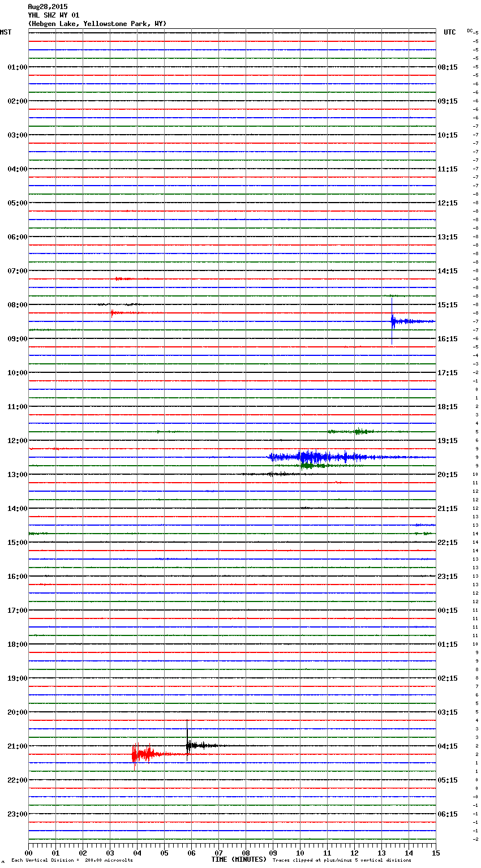
Task: Click the MST timezone label
Action: click(x=6, y=32)
